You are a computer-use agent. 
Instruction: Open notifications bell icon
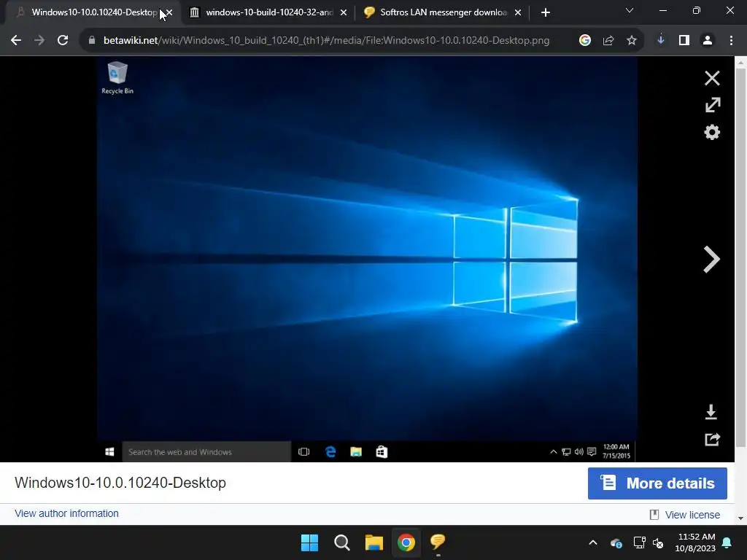point(727,542)
